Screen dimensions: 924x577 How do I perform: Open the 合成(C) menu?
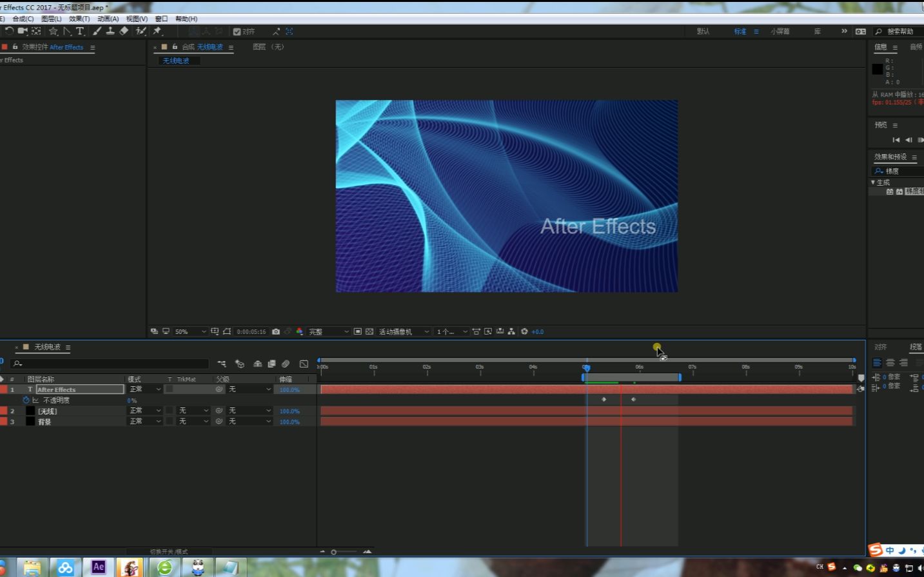(23, 19)
